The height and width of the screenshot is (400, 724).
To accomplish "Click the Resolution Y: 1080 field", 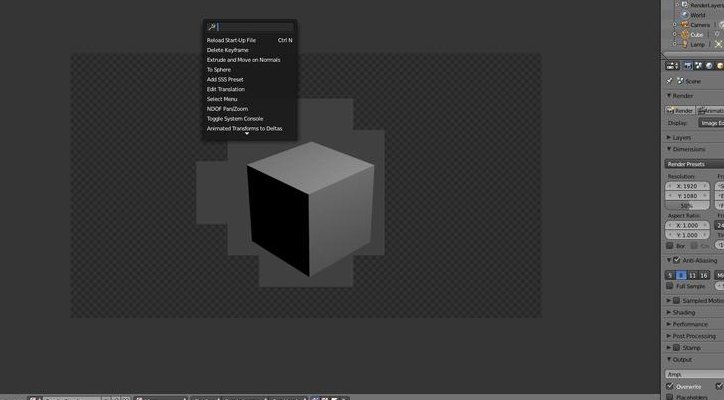I will [x=687, y=196].
